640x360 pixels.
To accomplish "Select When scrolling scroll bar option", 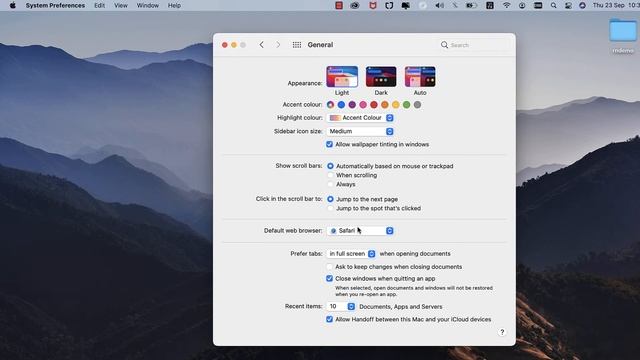I will [330, 175].
